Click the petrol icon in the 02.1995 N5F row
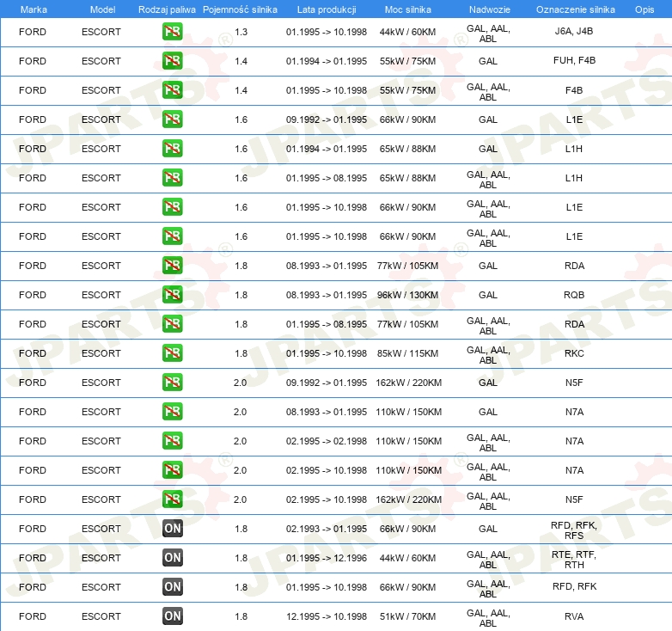 172,499
